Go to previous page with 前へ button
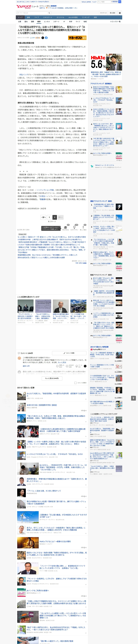 click(x=43, y=217)
